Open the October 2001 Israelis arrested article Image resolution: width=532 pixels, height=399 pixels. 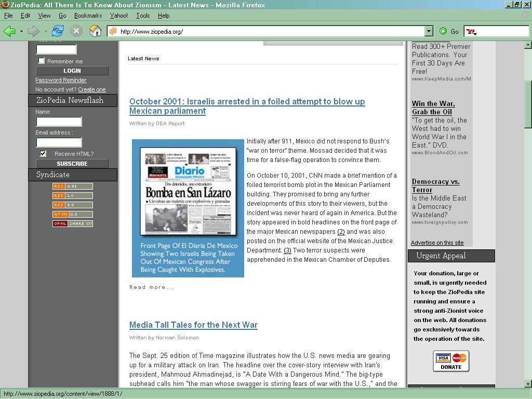point(247,106)
